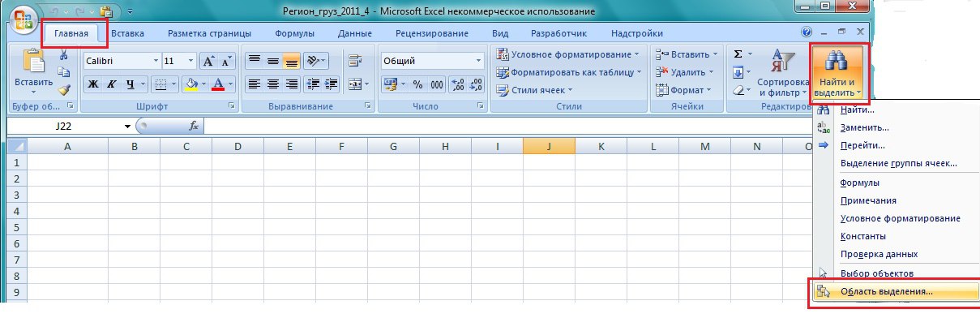Open Стили ячеек gallery
The image size is (980, 318).
(x=534, y=90)
